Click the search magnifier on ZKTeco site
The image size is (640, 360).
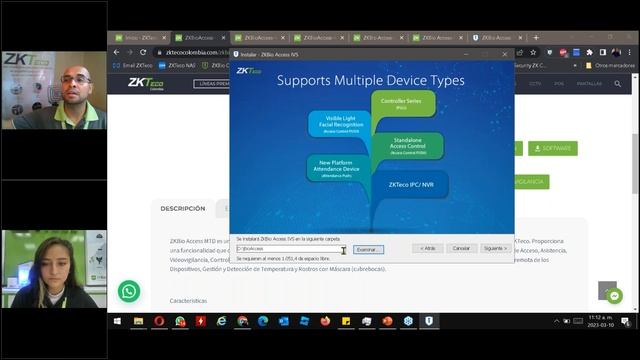click(x=618, y=84)
